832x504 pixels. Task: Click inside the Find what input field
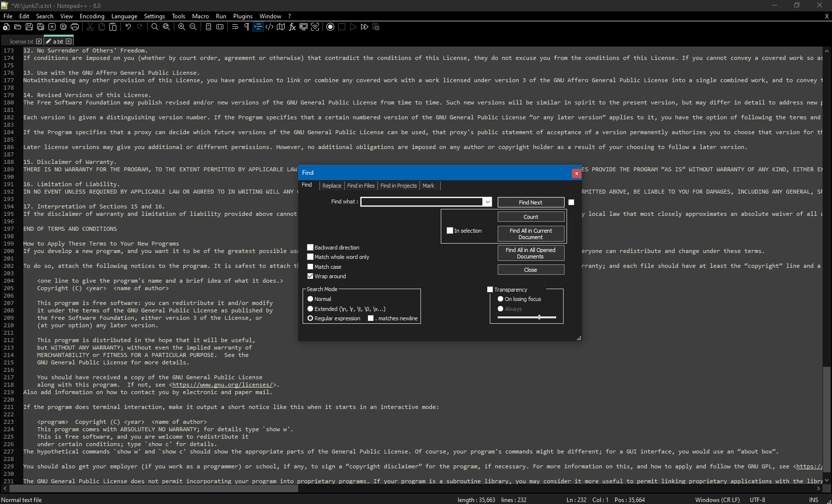[421, 202]
